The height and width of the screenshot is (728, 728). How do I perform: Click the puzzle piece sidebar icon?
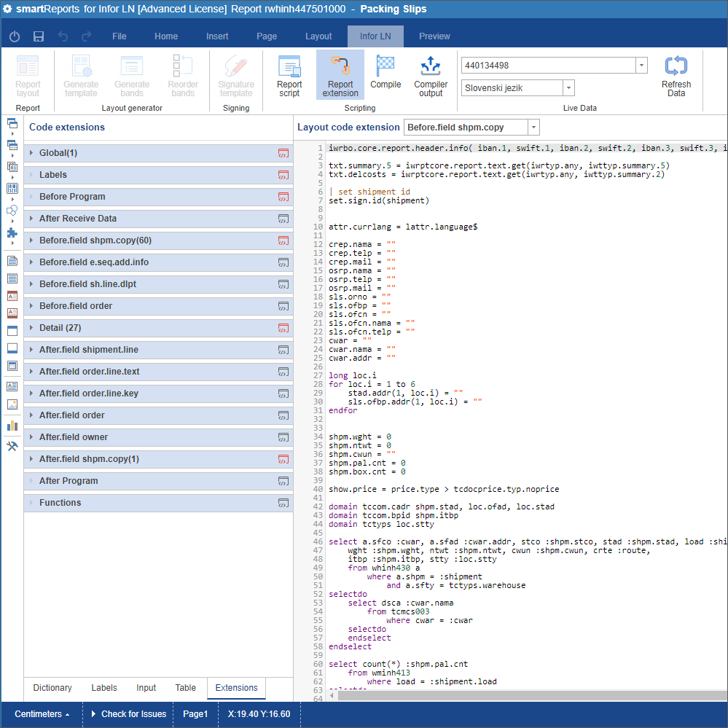pos(12,232)
